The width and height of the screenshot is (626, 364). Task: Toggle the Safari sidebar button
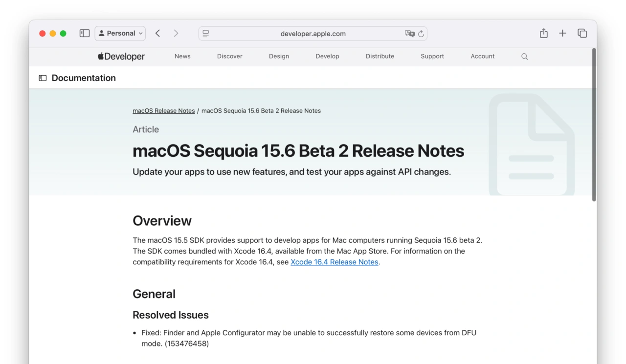pos(85,33)
